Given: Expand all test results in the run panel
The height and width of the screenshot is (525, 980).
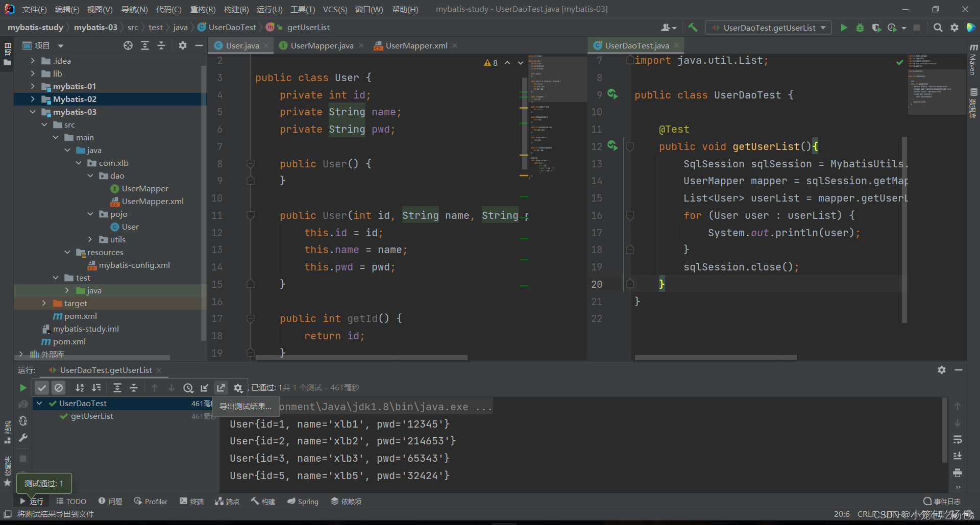Looking at the screenshot, I should 117,388.
